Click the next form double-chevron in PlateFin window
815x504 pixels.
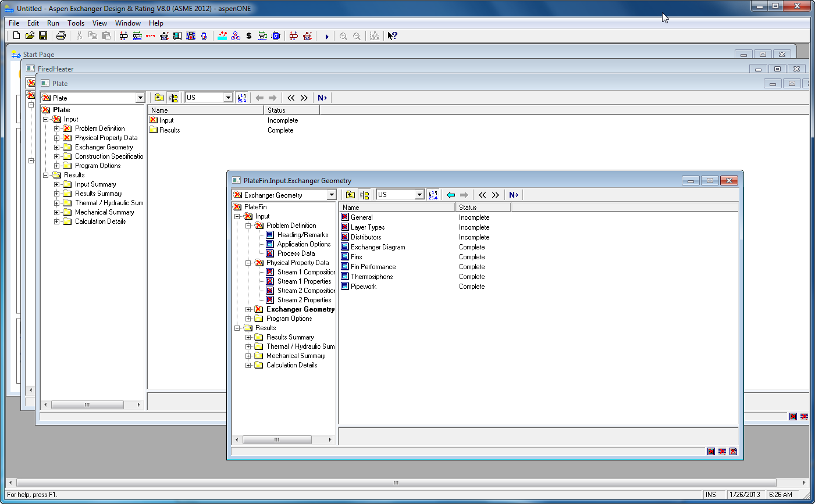pyautogui.click(x=496, y=195)
